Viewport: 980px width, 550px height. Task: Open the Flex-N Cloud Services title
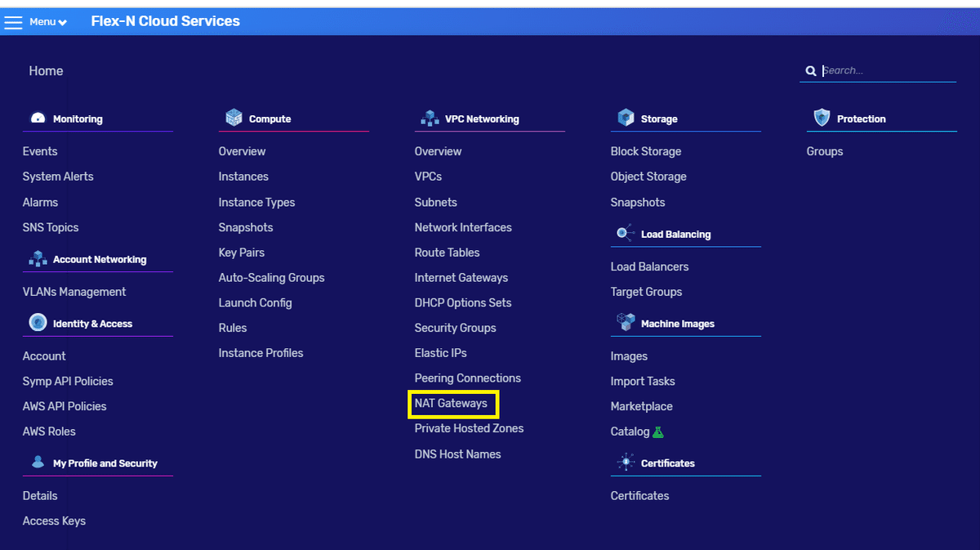pyautogui.click(x=166, y=21)
